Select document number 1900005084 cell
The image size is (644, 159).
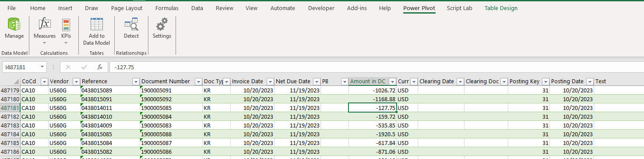(171, 117)
